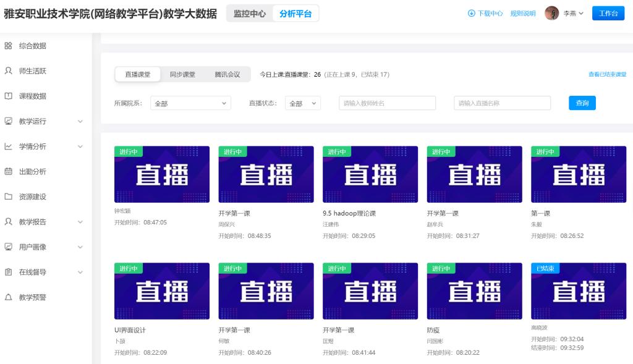
Task: Open the 所属院系 dropdown
Action: [190, 103]
